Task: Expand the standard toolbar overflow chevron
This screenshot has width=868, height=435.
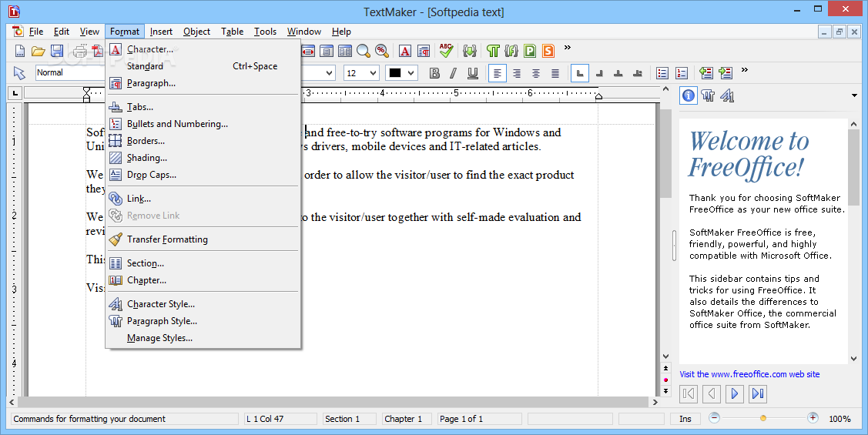Action: pos(568,48)
